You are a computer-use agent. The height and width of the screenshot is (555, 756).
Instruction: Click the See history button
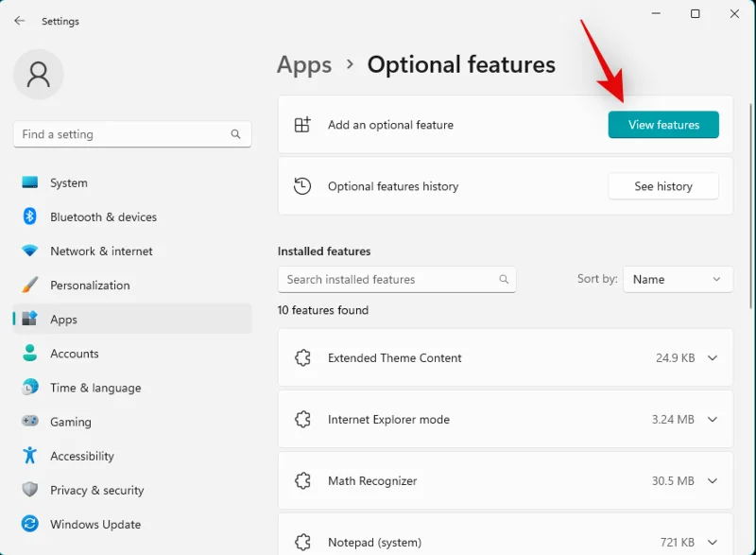pos(662,186)
